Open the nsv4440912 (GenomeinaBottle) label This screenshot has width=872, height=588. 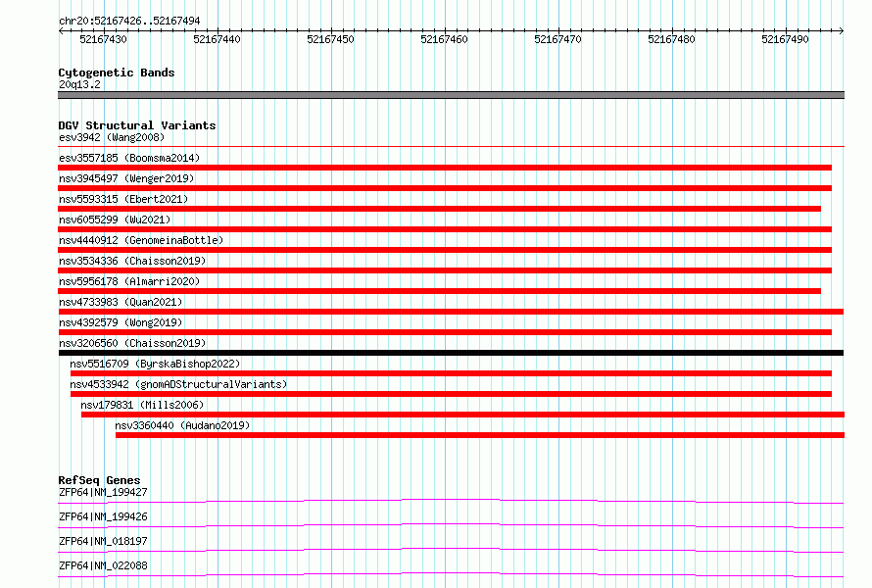pyautogui.click(x=141, y=240)
